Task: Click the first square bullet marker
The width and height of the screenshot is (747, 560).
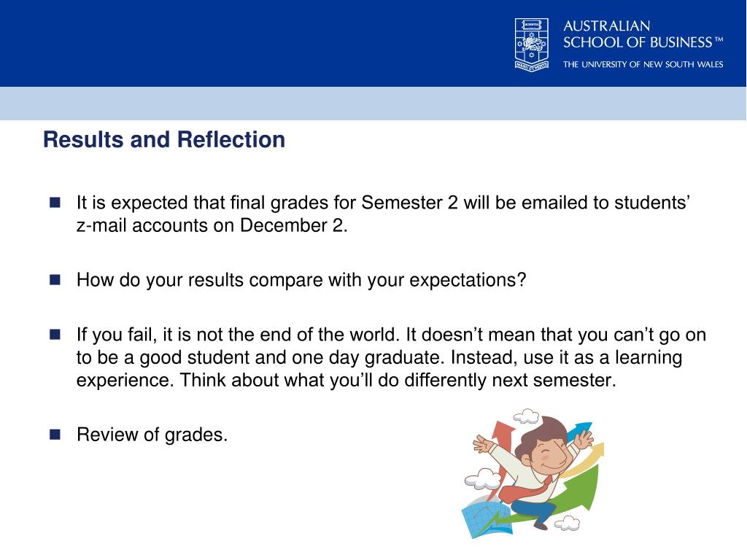Action: 55,203
